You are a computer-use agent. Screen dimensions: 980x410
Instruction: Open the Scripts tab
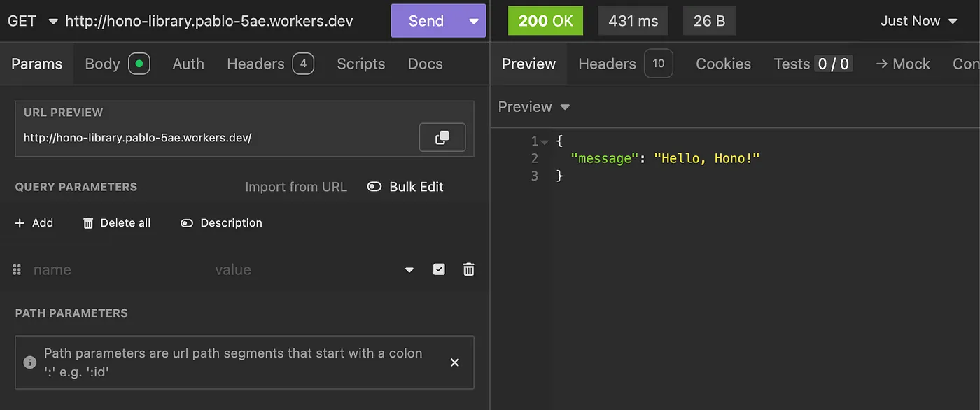click(361, 64)
